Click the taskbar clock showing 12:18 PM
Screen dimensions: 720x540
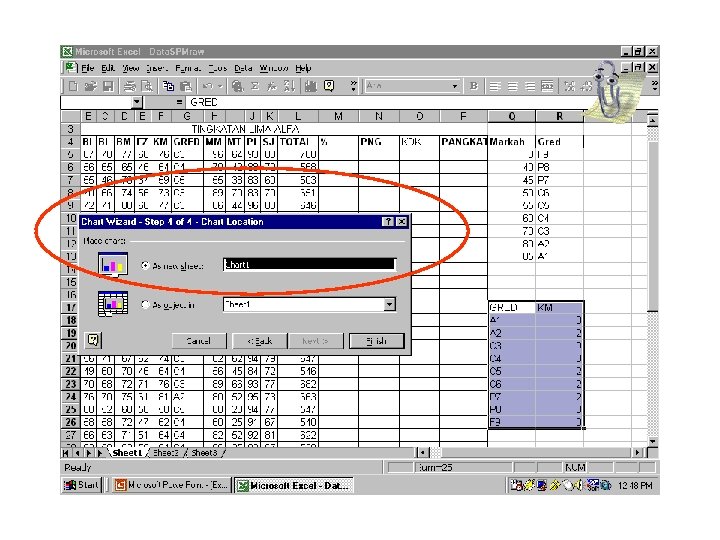click(x=635, y=485)
